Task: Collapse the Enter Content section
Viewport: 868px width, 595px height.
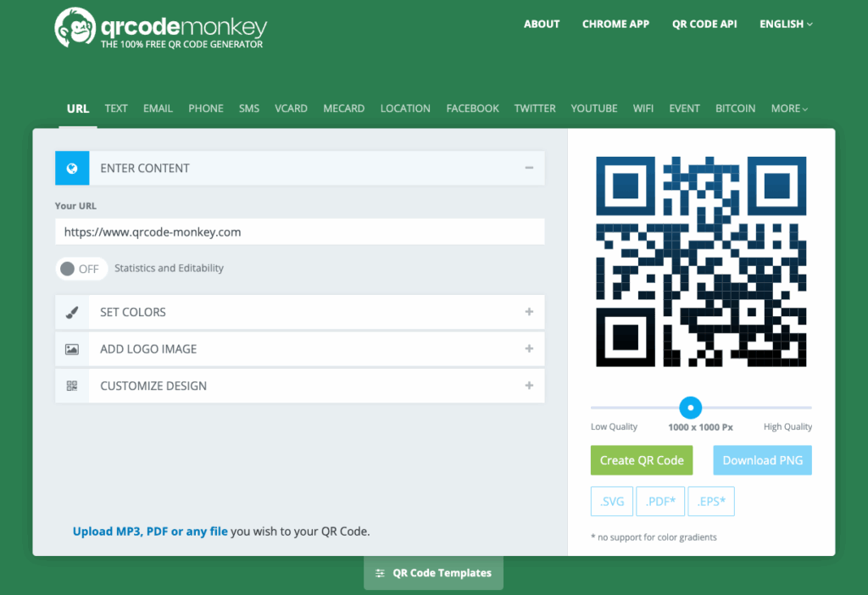Action: point(529,168)
